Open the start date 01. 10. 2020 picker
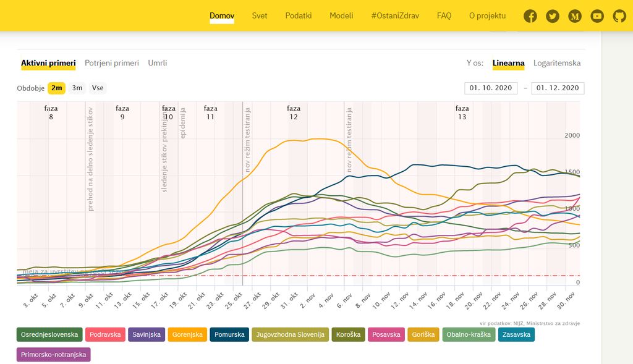This screenshot has height=364, width=633. tap(491, 88)
